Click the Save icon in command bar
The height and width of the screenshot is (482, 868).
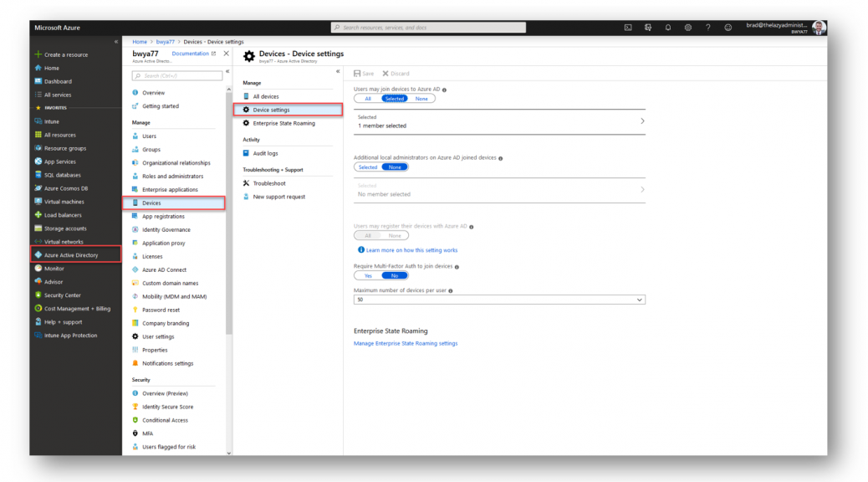click(357, 74)
